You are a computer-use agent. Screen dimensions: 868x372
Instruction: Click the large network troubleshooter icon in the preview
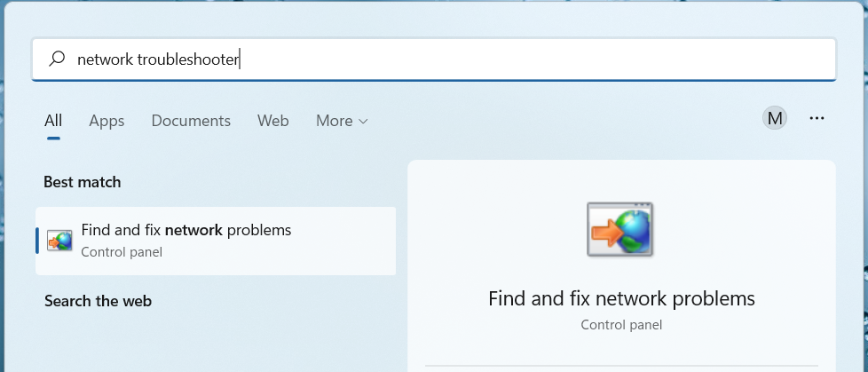click(x=620, y=229)
